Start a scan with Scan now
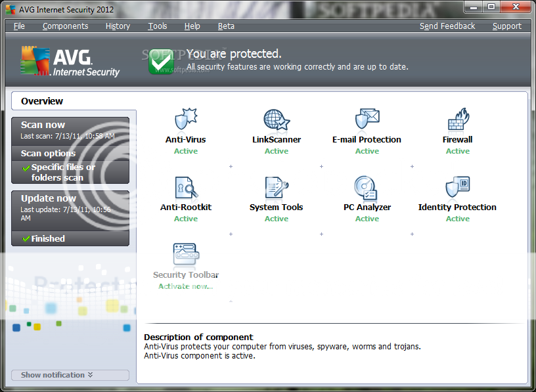This screenshot has height=392, width=536. (x=70, y=131)
